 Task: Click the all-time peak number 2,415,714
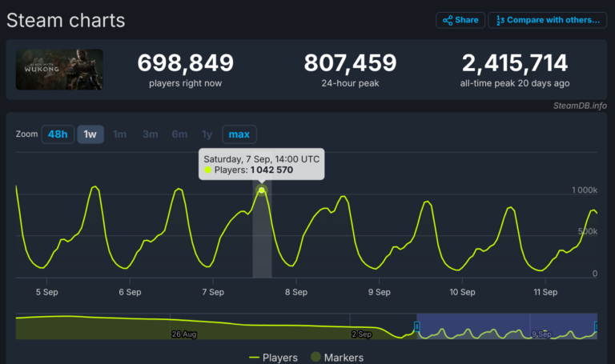pyautogui.click(x=515, y=63)
